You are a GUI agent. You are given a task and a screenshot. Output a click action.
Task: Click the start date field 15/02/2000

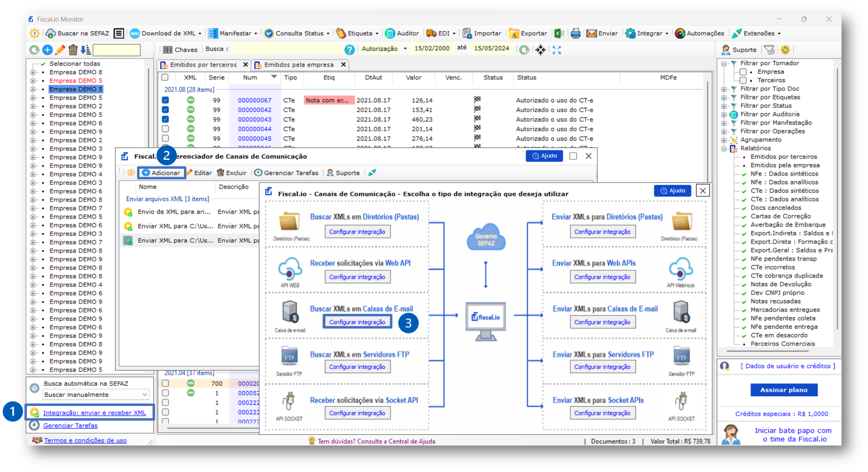coord(432,49)
